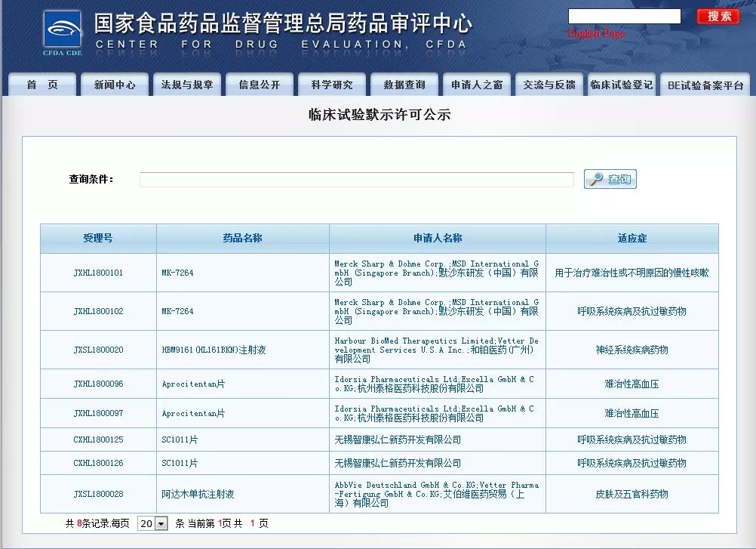Open the BE试验备案平台 tab
756x549 pixels.
[705, 85]
